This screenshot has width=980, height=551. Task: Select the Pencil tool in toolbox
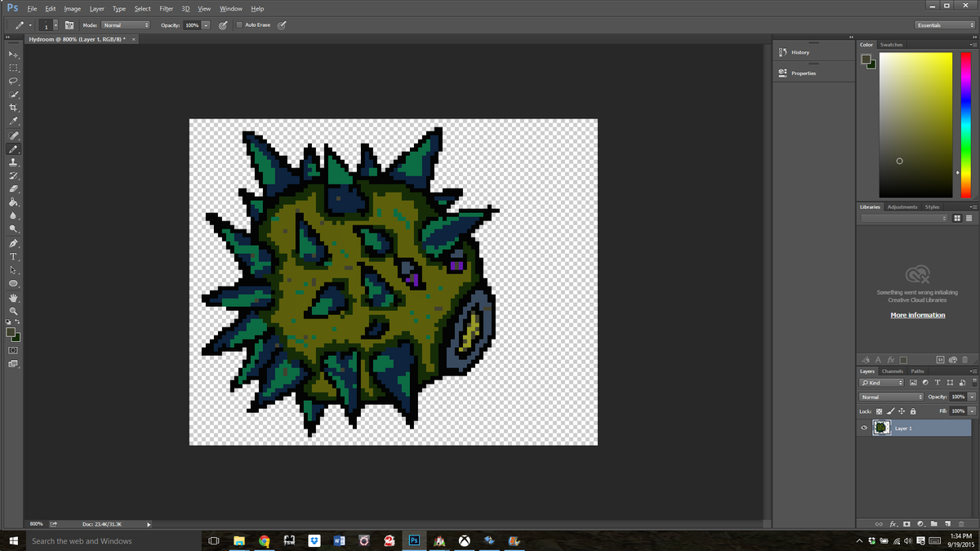tap(13, 149)
